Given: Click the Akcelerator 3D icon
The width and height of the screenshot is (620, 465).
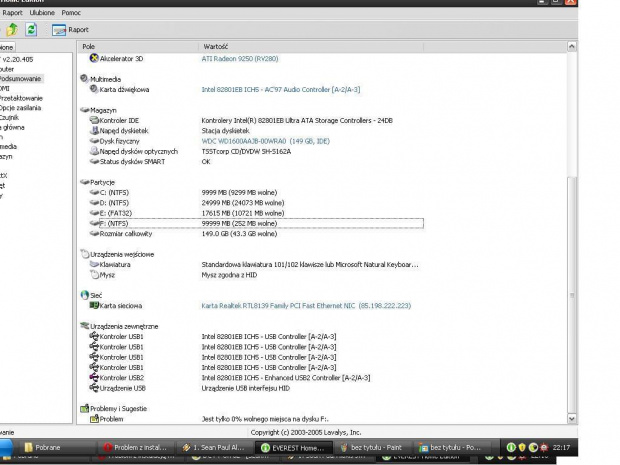Looking at the screenshot, I should click(x=94, y=58).
